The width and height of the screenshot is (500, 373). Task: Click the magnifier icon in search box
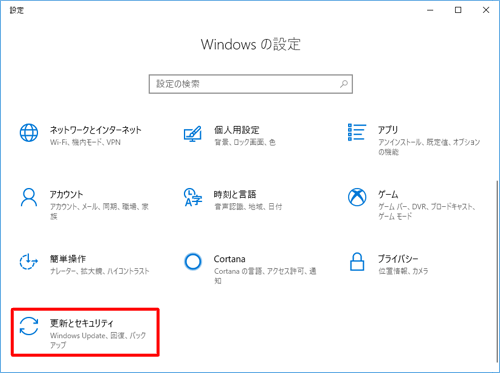pos(344,84)
